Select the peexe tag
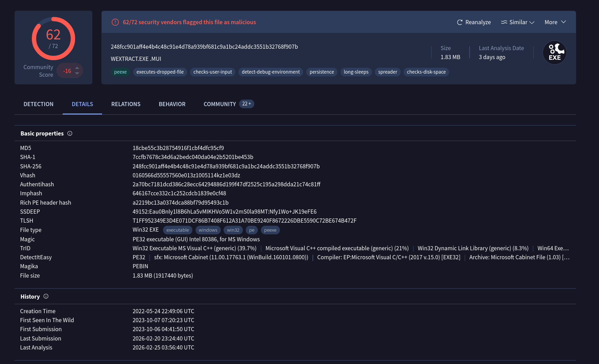The image size is (599, 364). (120, 72)
